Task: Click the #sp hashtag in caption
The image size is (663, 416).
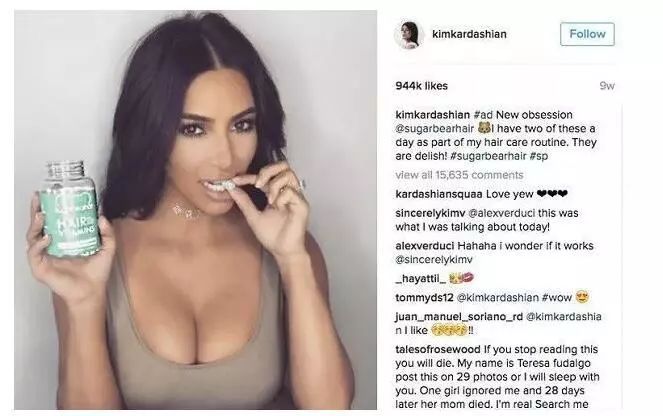Action: 538,156
